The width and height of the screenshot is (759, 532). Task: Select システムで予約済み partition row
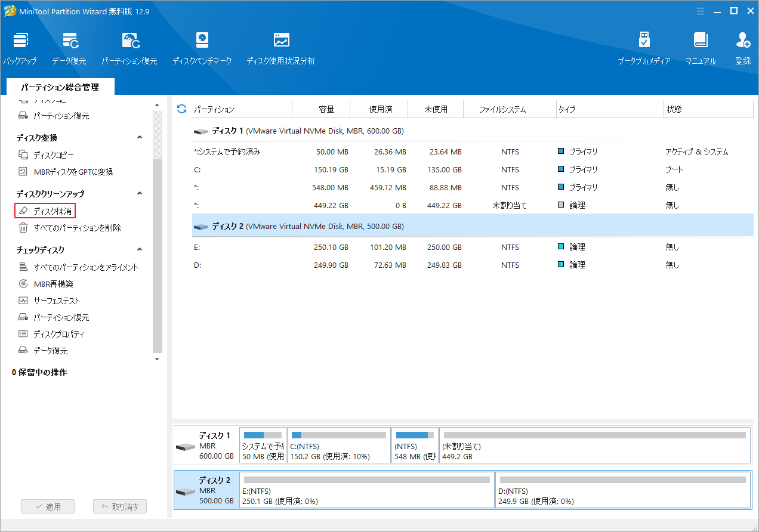click(x=472, y=151)
